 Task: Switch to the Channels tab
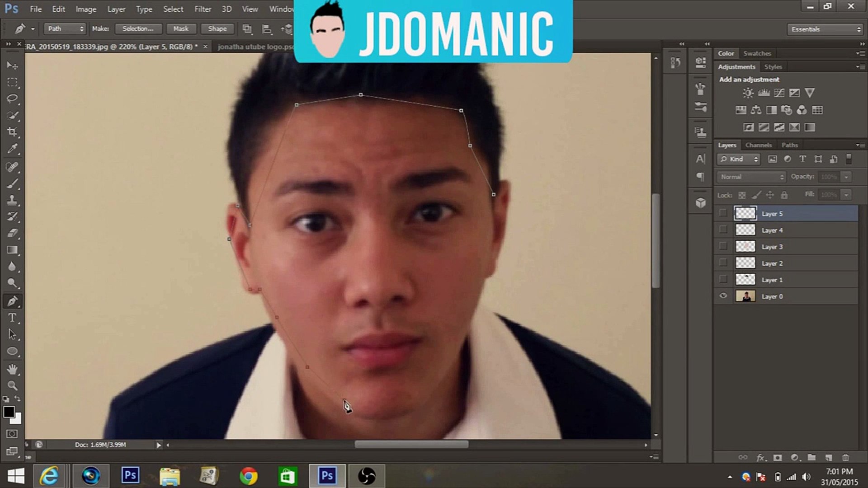click(x=758, y=145)
